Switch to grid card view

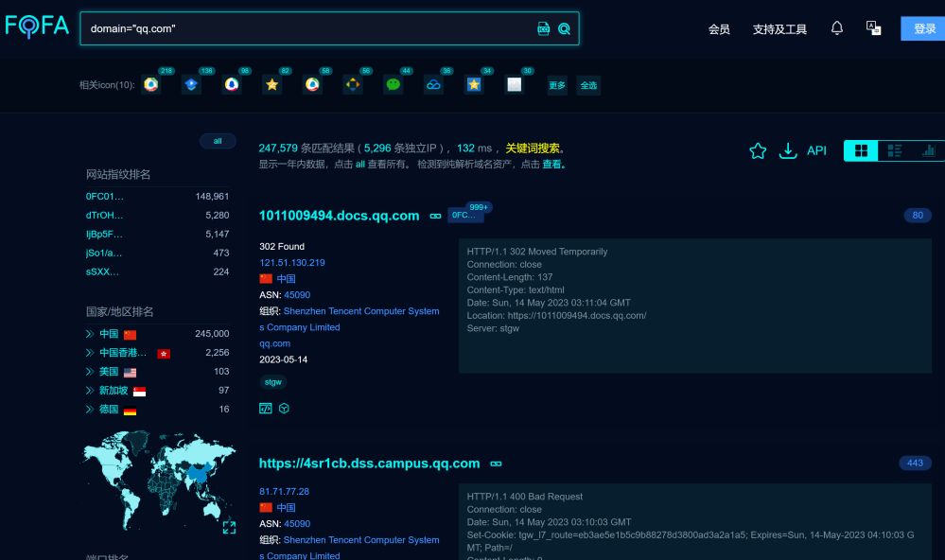tap(861, 150)
